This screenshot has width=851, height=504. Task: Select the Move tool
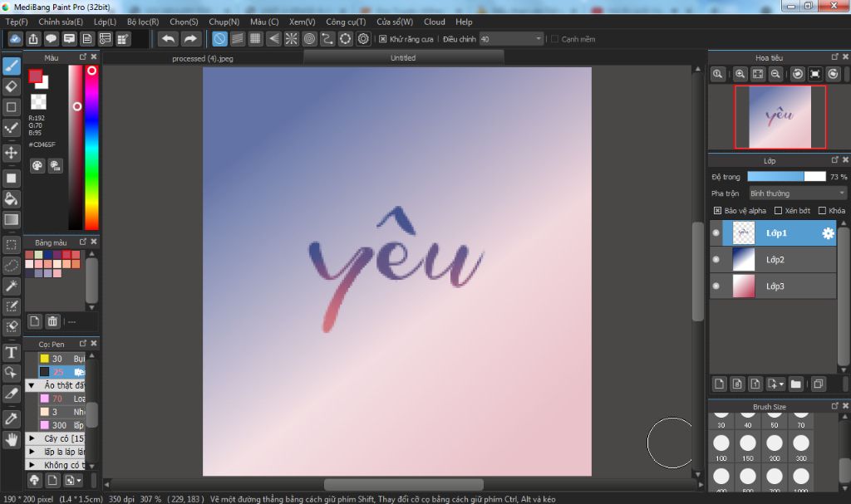[x=12, y=153]
